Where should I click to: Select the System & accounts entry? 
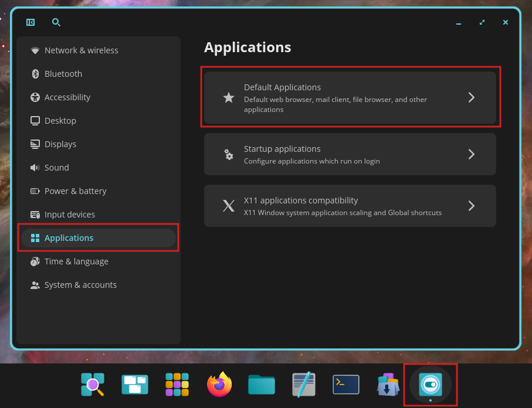(x=80, y=284)
